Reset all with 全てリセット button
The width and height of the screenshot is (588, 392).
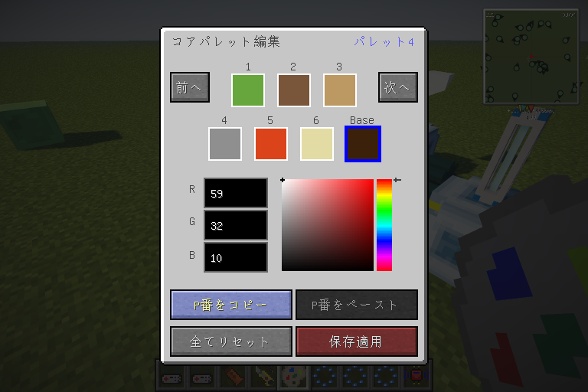[x=231, y=341]
